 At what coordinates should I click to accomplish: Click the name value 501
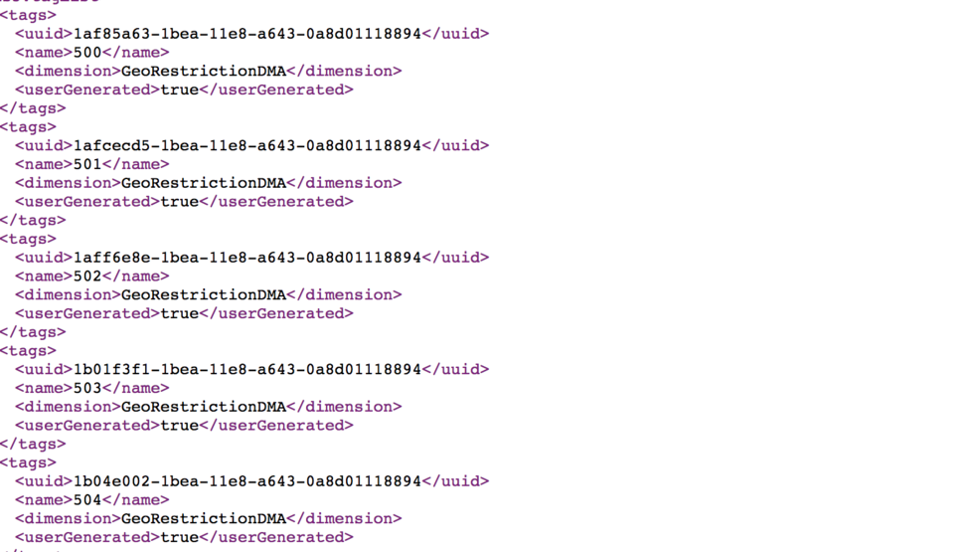[x=87, y=164]
